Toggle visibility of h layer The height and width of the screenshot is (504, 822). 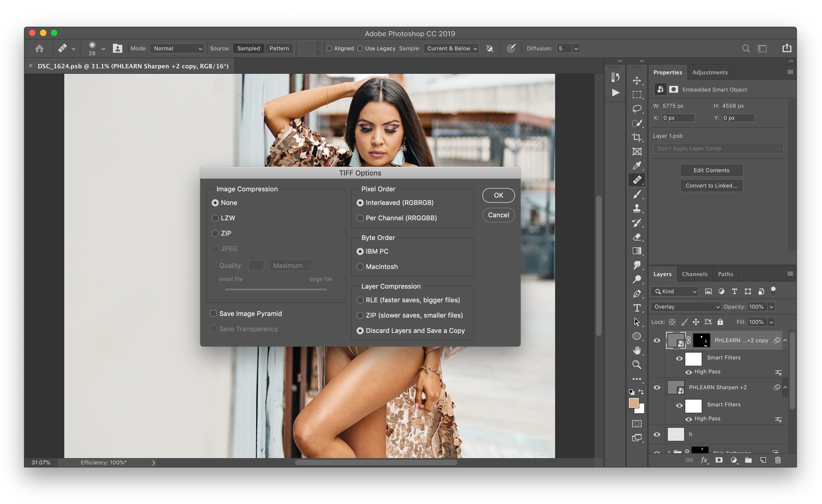click(658, 434)
